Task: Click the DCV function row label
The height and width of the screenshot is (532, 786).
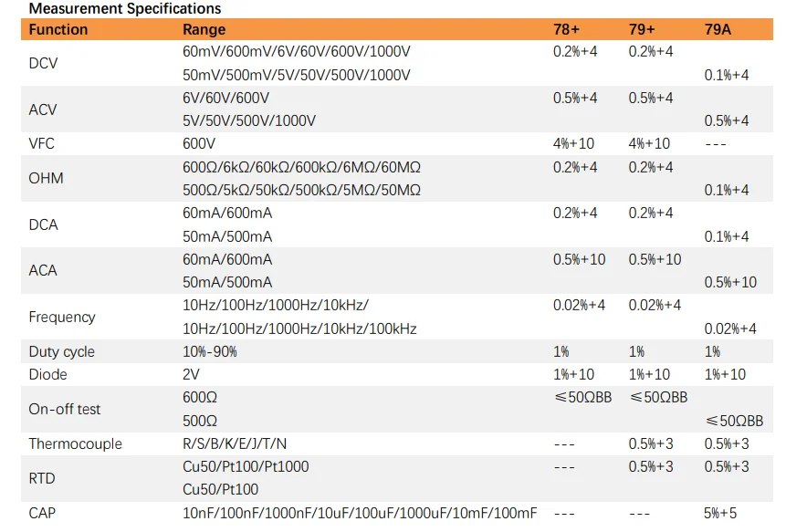Action: click(44, 63)
